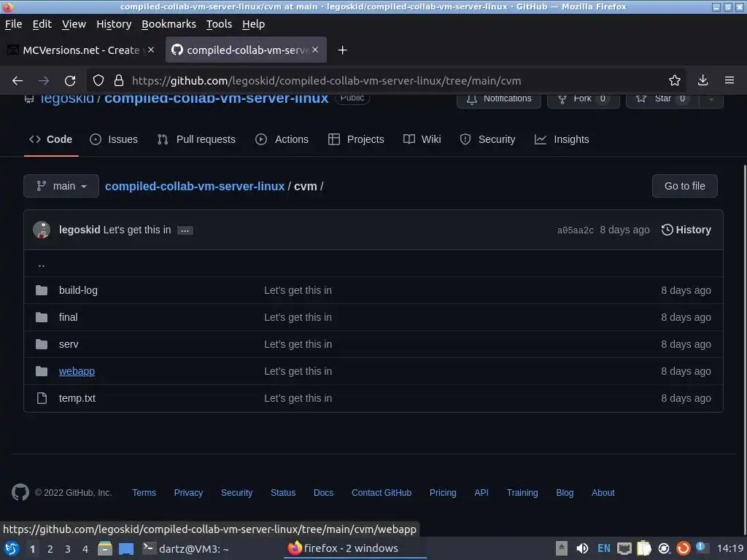Bookmark this page with the star icon

(x=674, y=80)
